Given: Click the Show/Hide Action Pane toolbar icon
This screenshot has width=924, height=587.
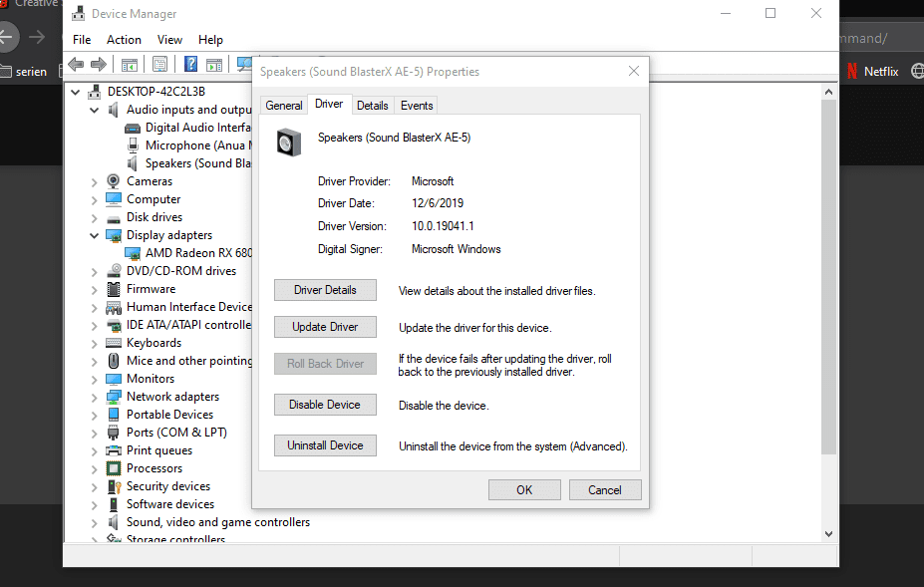Looking at the screenshot, I should 214,64.
